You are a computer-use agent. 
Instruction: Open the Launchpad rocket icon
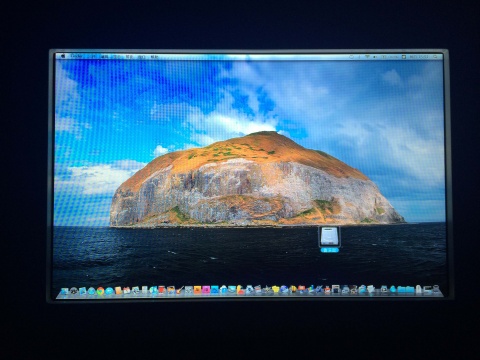pyautogui.click(x=74, y=291)
